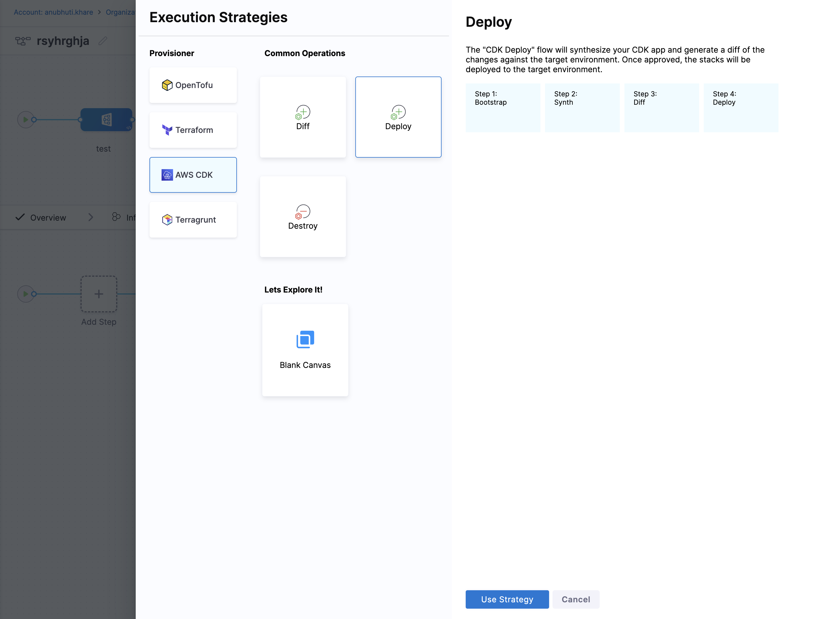Click the Step 1: Bootstrap tile
The height and width of the screenshot is (619, 840).
tap(503, 108)
